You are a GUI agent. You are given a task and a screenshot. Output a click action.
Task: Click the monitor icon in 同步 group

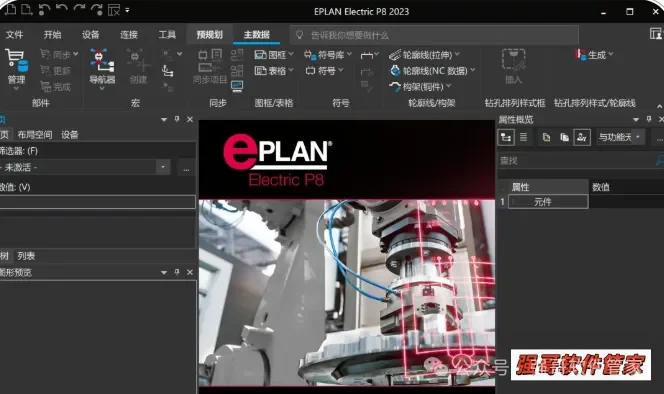tap(237, 86)
